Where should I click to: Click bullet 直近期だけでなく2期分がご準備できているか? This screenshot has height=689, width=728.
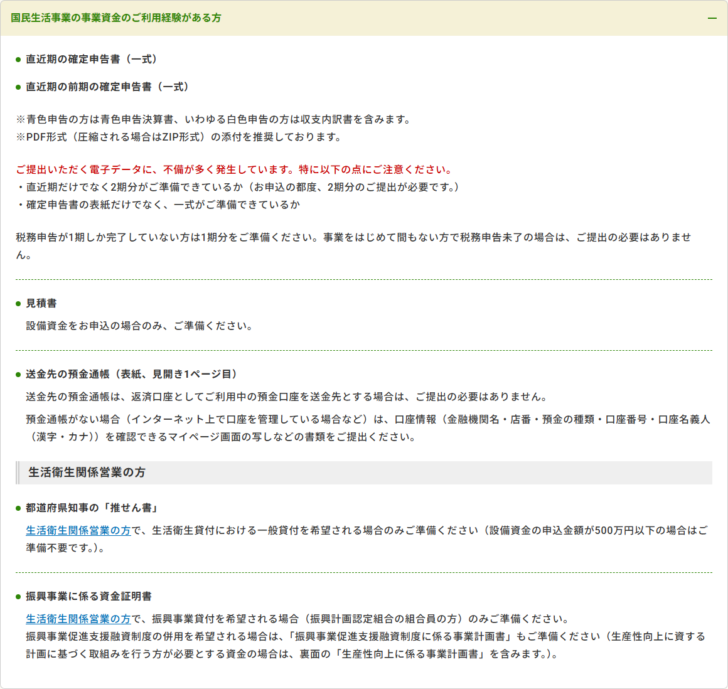tap(238, 187)
